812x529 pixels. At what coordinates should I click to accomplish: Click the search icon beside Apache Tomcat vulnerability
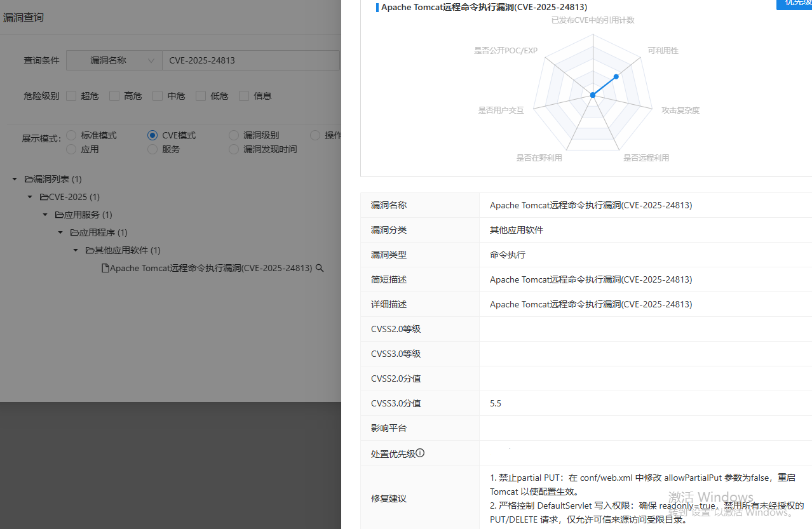tap(320, 268)
